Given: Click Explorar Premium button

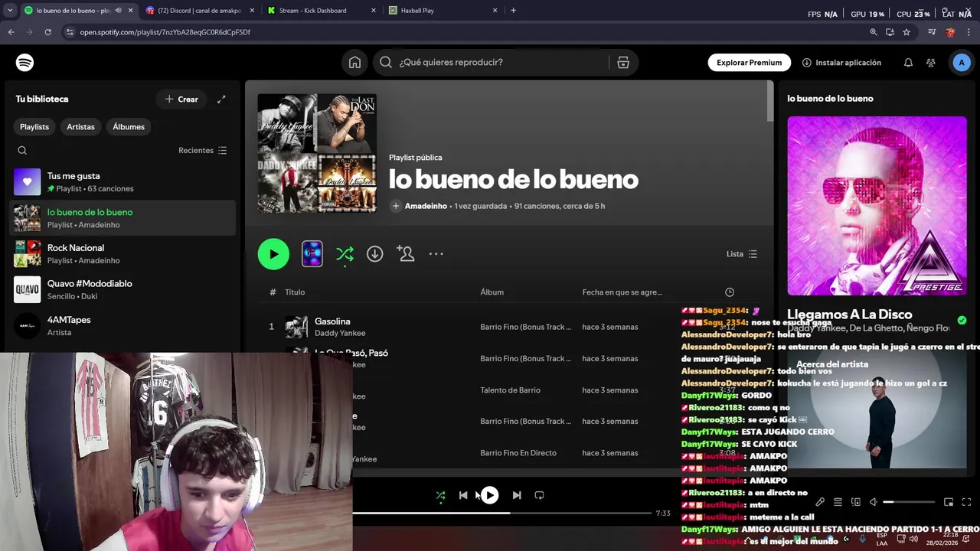Looking at the screenshot, I should pyautogui.click(x=749, y=63).
